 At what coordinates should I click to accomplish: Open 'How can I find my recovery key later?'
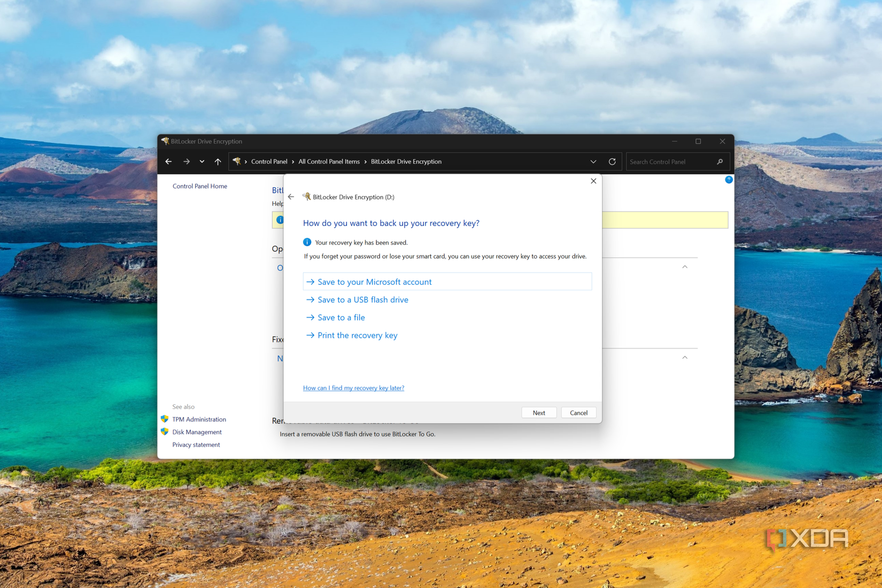coord(353,388)
